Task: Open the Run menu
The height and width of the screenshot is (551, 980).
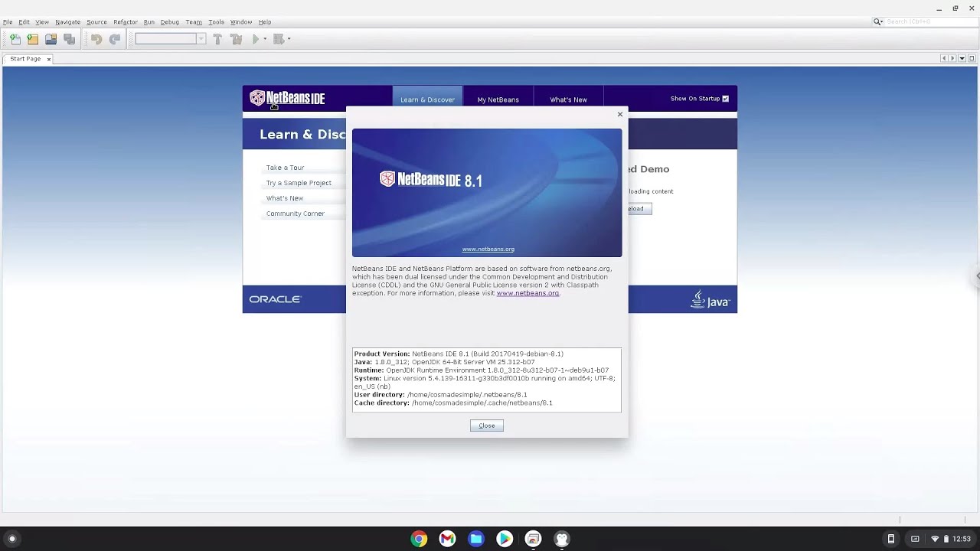Action: click(x=149, y=22)
